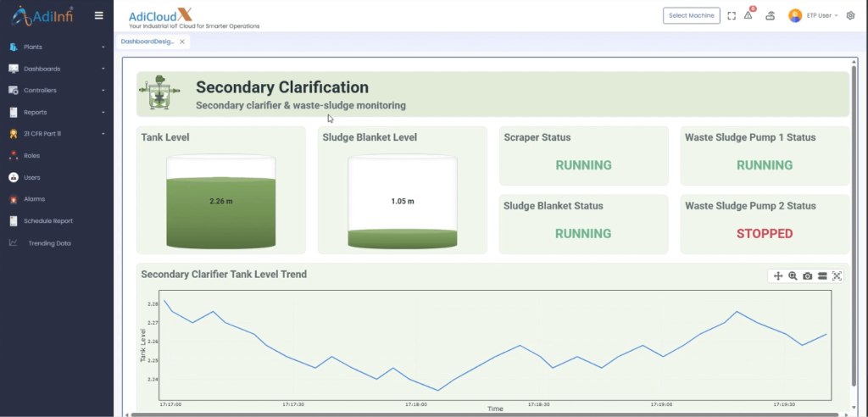The height and width of the screenshot is (417, 868).
Task: Close the DashboardDesig.. tab
Action: click(x=182, y=42)
